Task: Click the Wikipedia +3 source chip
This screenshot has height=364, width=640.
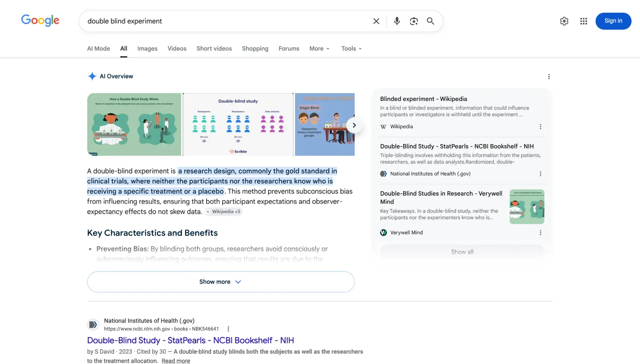Action: pos(223,212)
